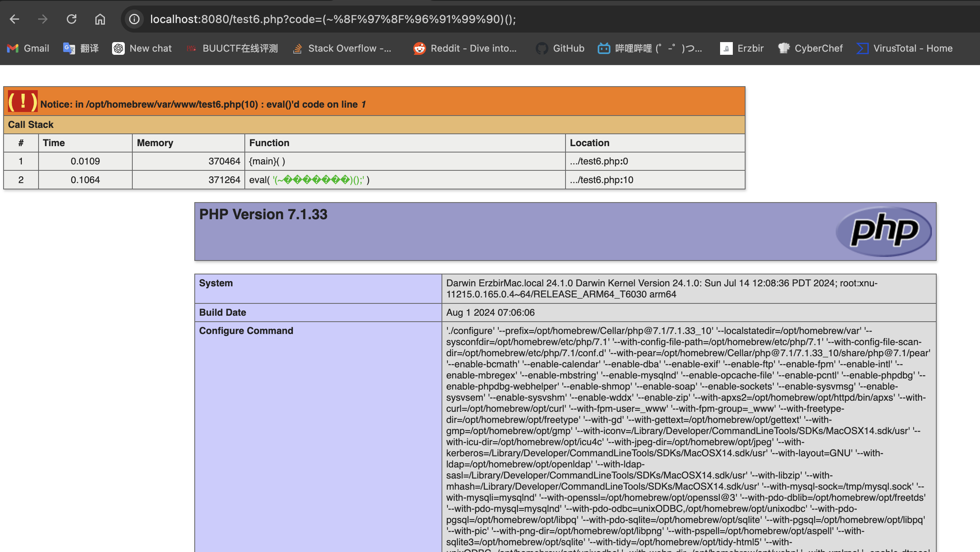Screen dimensions: 980x552
Task: Click the PHP logo image
Action: coord(884,232)
